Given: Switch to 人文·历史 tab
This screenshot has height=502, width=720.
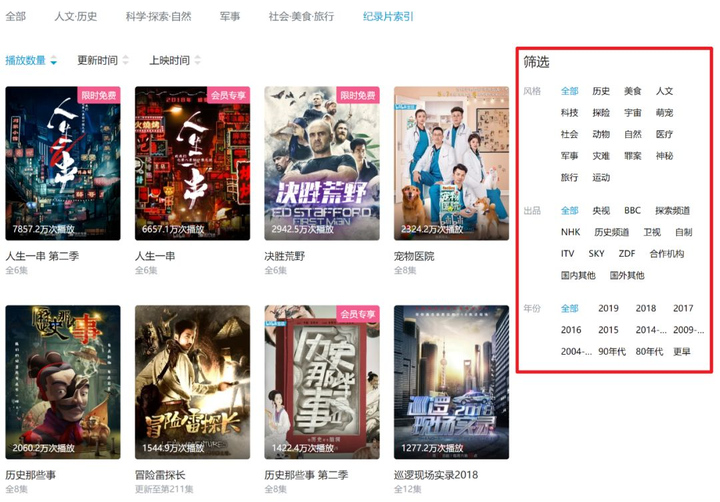Looking at the screenshot, I should tap(76, 17).
